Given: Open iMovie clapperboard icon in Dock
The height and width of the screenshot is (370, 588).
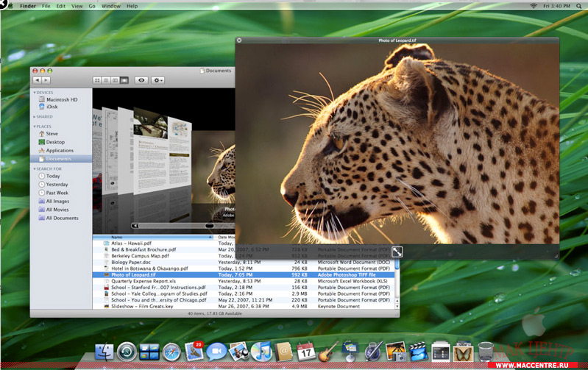Looking at the screenshot, I should click(418, 352).
